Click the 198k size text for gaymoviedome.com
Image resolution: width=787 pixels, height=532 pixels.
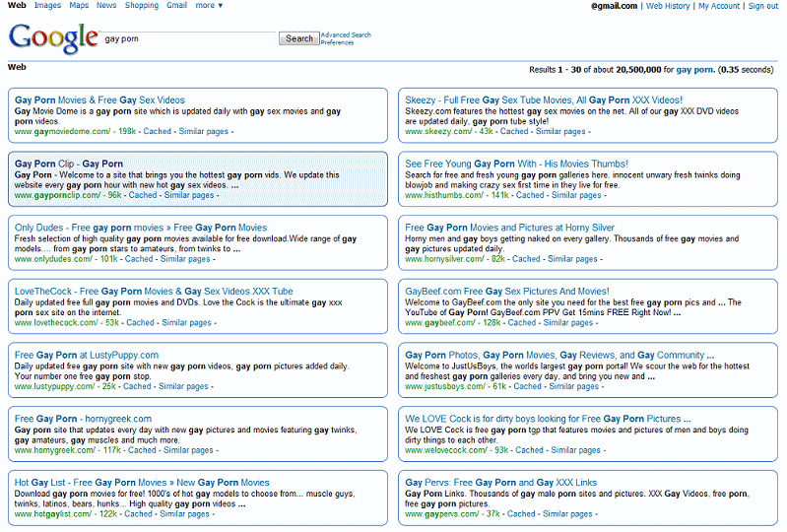(x=127, y=131)
